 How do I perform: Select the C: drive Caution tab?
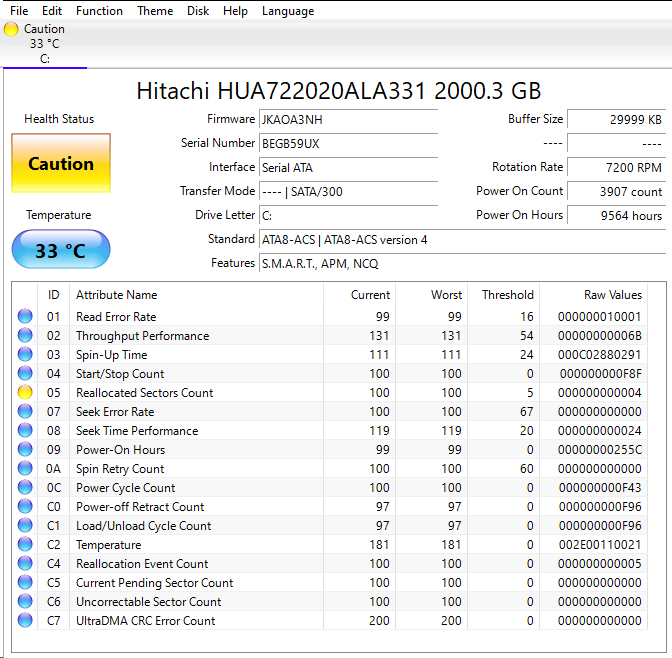pos(45,44)
